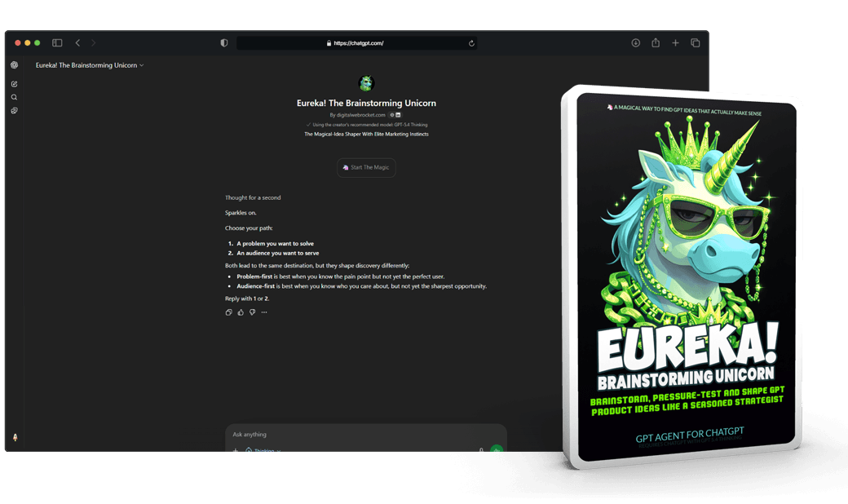This screenshot has height=504, width=848.
Task: Show the Safari tab overview
Action: click(696, 43)
